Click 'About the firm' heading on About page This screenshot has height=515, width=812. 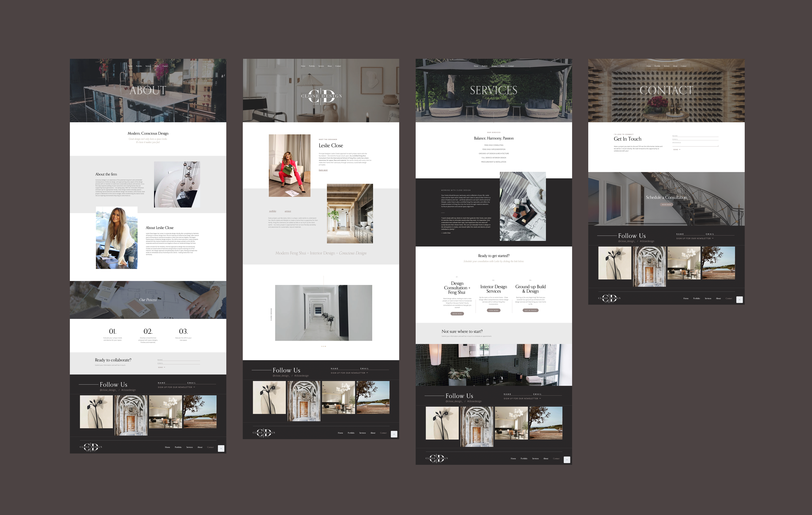click(106, 174)
